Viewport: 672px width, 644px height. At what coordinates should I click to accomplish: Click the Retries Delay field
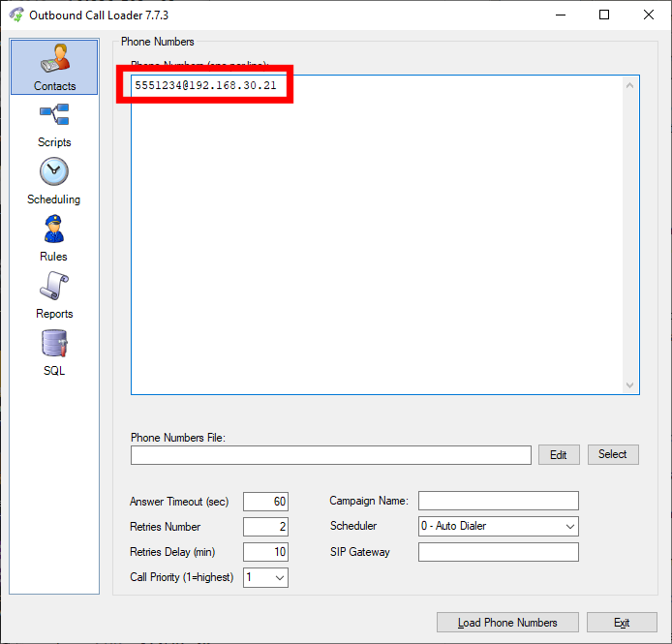point(265,552)
